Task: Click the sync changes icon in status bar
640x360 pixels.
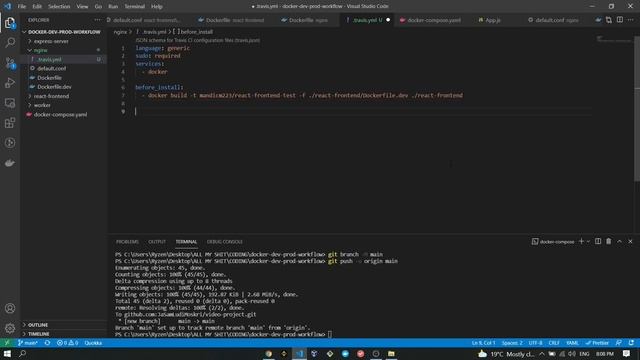Action: click(47, 343)
